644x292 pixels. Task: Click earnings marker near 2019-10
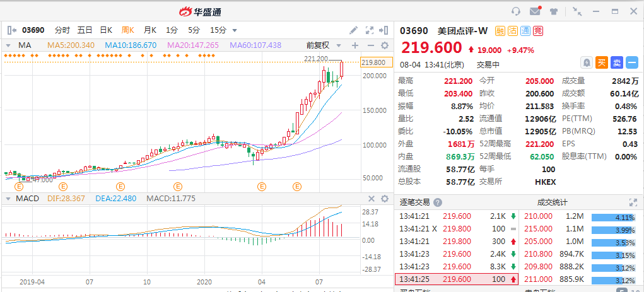tap(120, 187)
